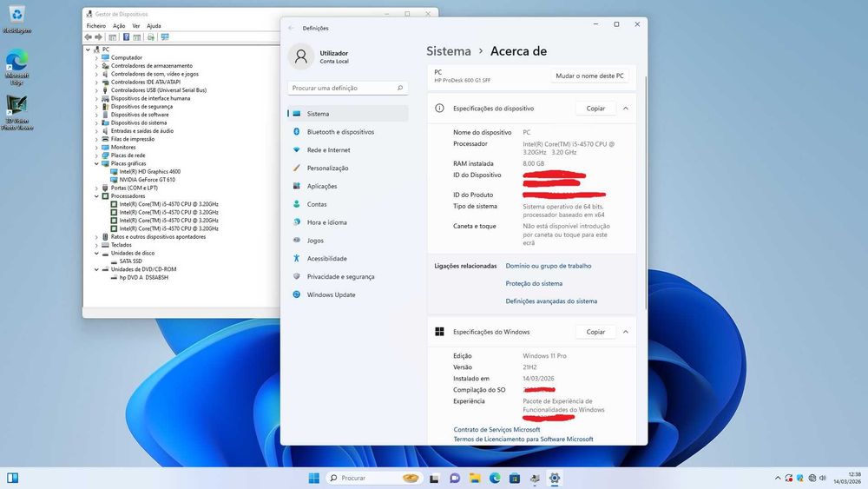Open Rede e Internet settings
The image size is (868, 489).
point(348,150)
